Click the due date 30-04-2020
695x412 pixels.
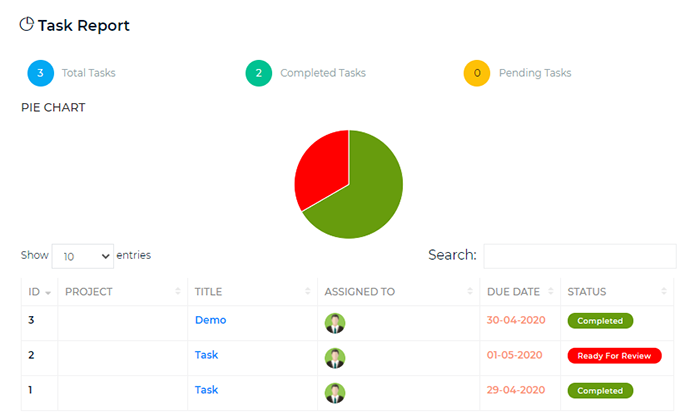516,320
